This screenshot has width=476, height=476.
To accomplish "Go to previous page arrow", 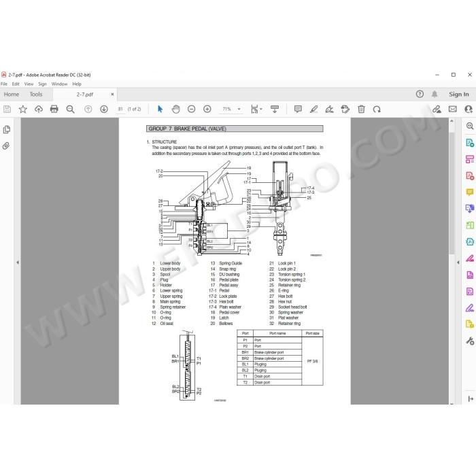I will coord(88,109).
